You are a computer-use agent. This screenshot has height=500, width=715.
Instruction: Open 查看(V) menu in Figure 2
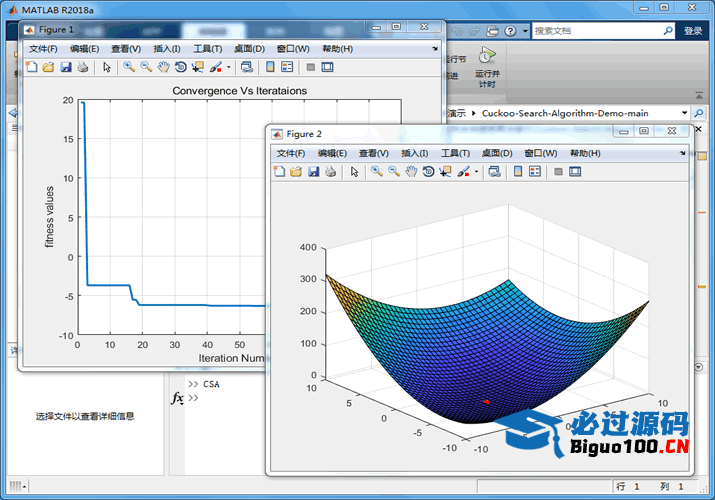click(373, 153)
